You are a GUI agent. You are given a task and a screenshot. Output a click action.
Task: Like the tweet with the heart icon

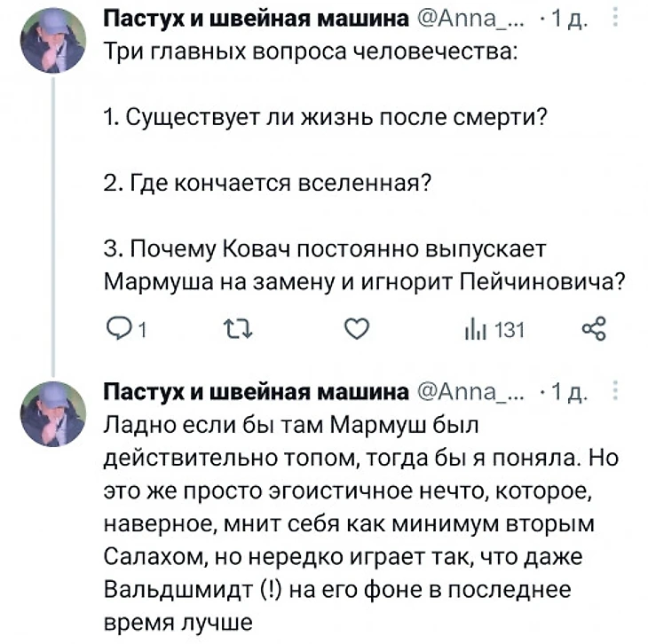(356, 331)
